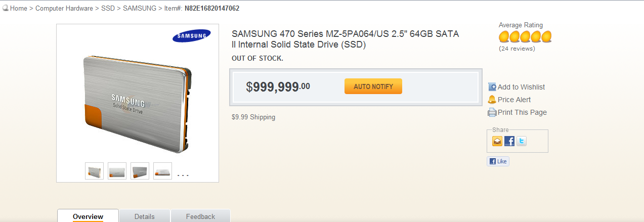This screenshot has height=222, width=644.
Task: Open the SAMSUNG breadcrumb link
Action: [140, 8]
